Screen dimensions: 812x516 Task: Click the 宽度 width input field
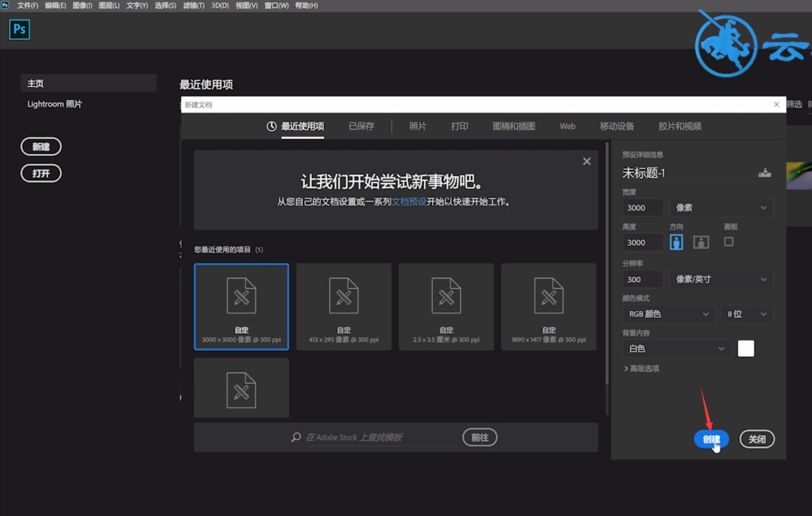pyautogui.click(x=643, y=208)
